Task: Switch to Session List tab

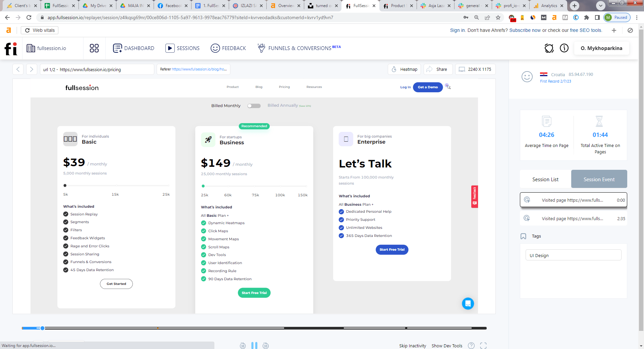Action: [545, 179]
